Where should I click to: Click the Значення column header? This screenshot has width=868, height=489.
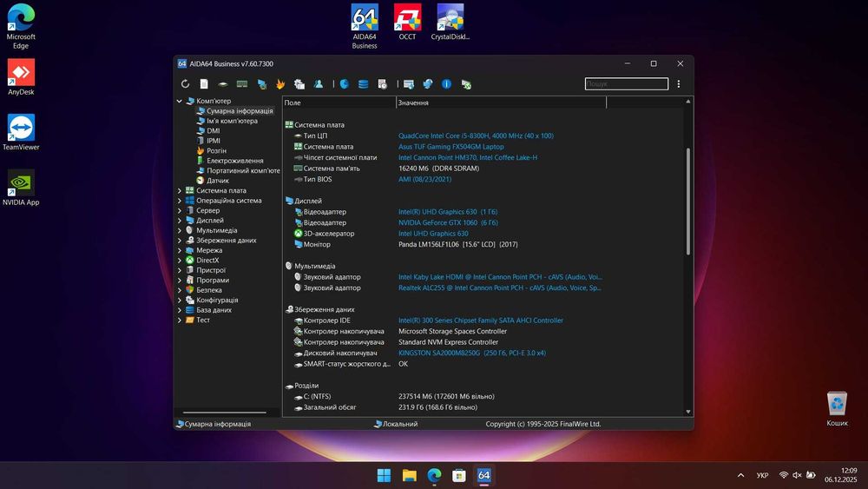click(x=501, y=102)
